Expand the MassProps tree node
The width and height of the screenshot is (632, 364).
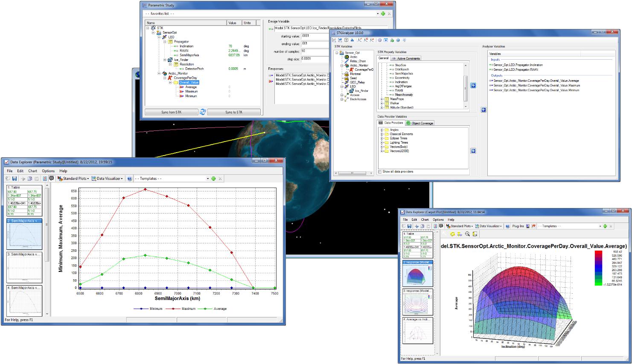tap(382, 99)
